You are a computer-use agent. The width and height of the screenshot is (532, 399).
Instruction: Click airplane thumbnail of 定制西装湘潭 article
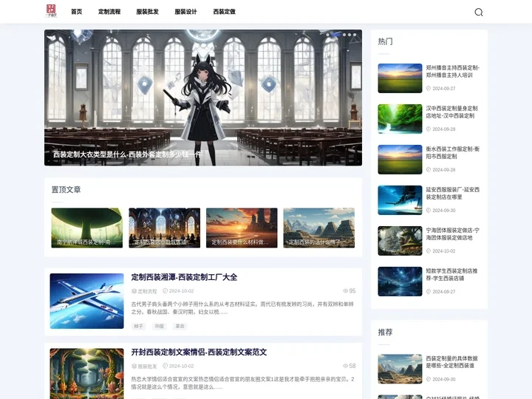tap(87, 301)
